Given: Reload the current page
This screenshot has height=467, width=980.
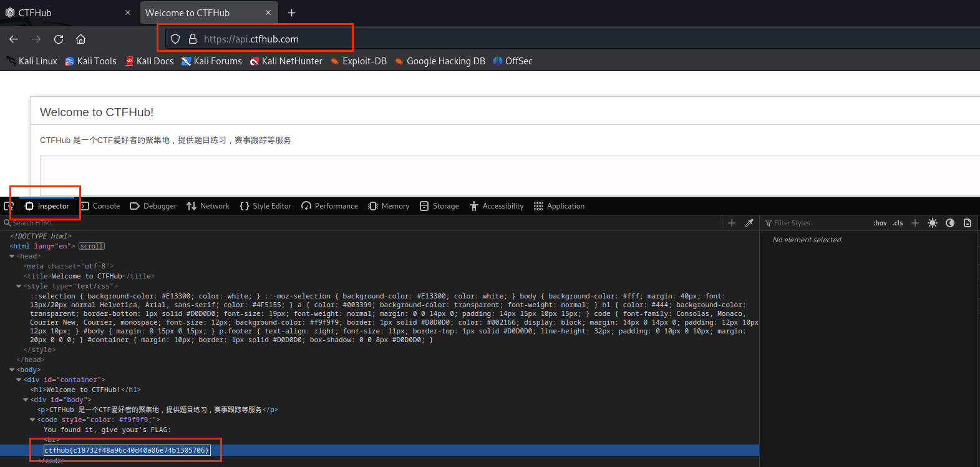Looking at the screenshot, I should click(x=59, y=39).
